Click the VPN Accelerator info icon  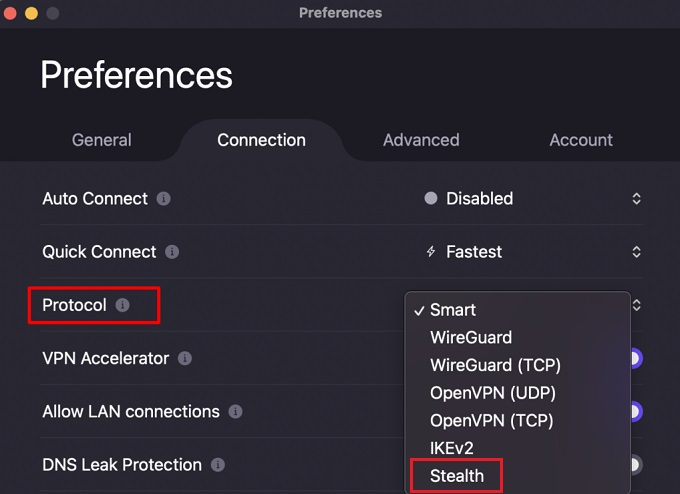pos(185,358)
